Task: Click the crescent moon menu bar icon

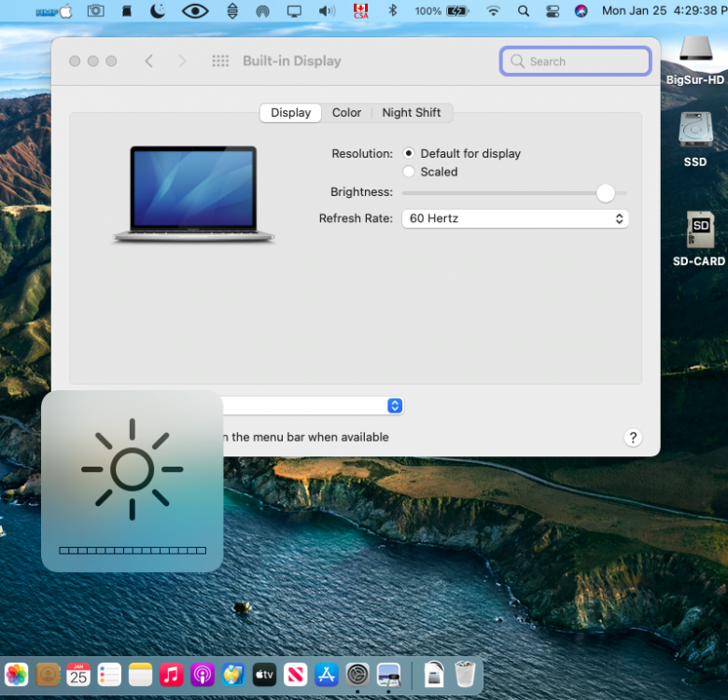Action: [x=158, y=10]
